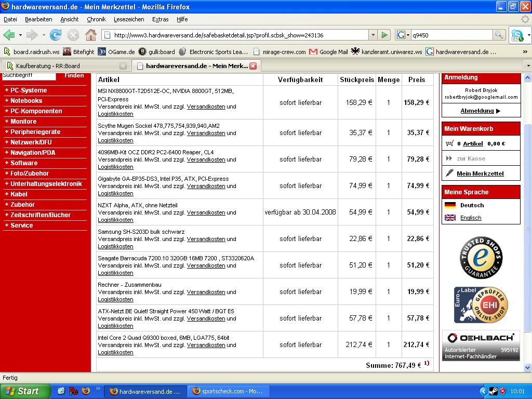The height and width of the screenshot is (399, 532).
Task: Select the Deutsch language option
Action: pyautogui.click(x=472, y=205)
